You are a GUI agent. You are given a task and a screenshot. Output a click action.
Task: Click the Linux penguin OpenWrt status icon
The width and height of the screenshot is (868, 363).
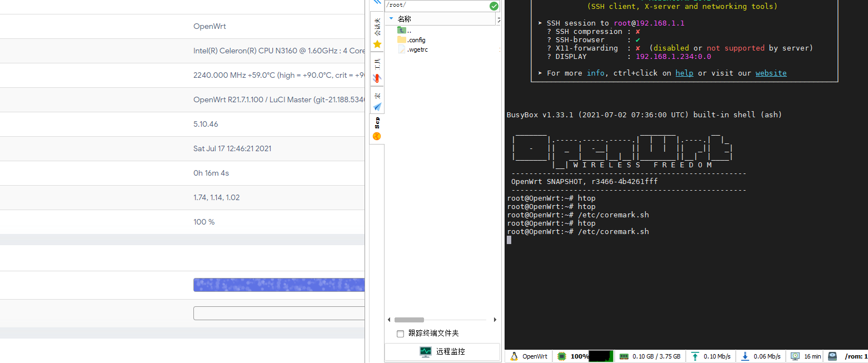[514, 356]
